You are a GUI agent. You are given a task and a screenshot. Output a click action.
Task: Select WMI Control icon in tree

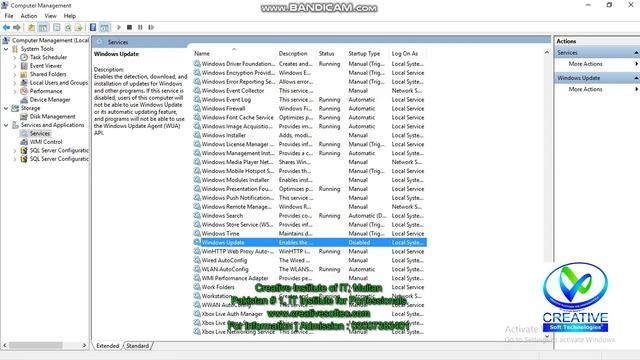[24, 142]
